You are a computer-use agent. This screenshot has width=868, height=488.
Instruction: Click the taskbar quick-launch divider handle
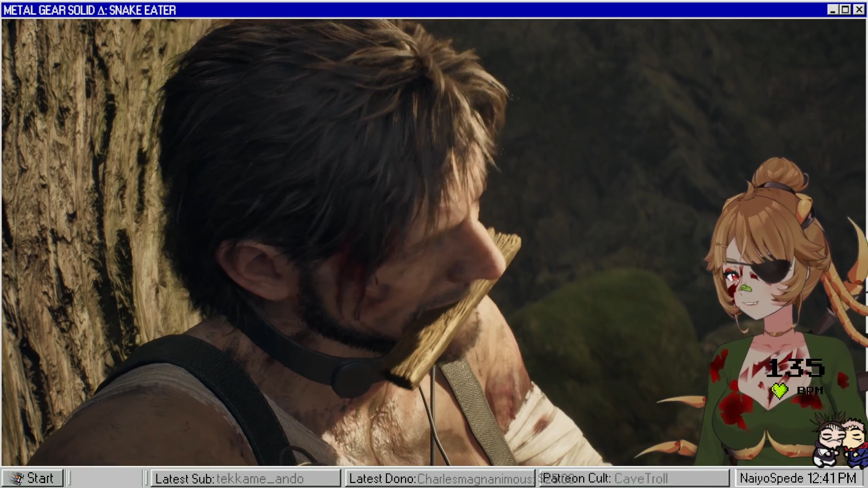tap(70, 478)
